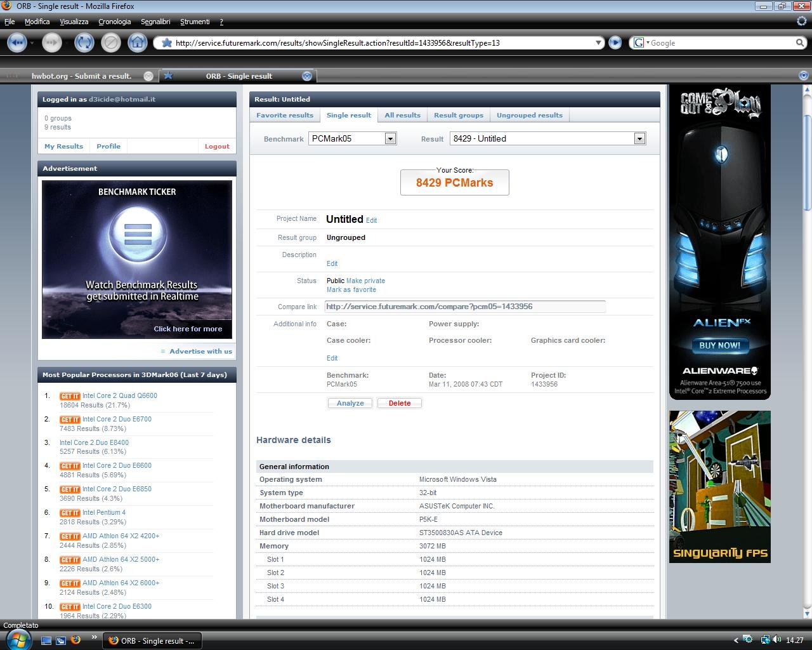Reload the page with the Refresh icon
812x650 pixels.
click(84, 43)
